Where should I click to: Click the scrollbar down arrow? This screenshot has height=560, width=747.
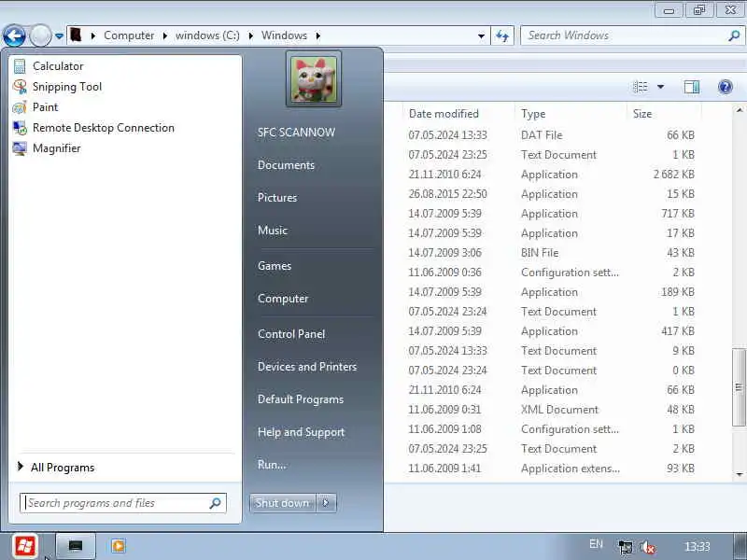click(740, 474)
